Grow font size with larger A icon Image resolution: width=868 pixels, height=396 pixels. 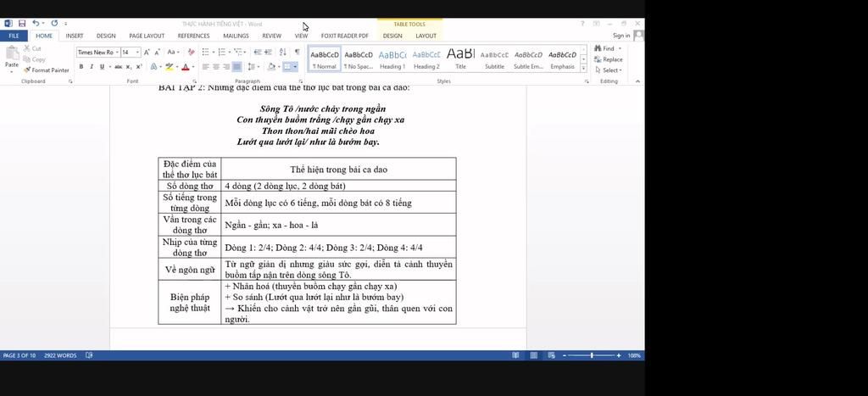[x=147, y=52]
